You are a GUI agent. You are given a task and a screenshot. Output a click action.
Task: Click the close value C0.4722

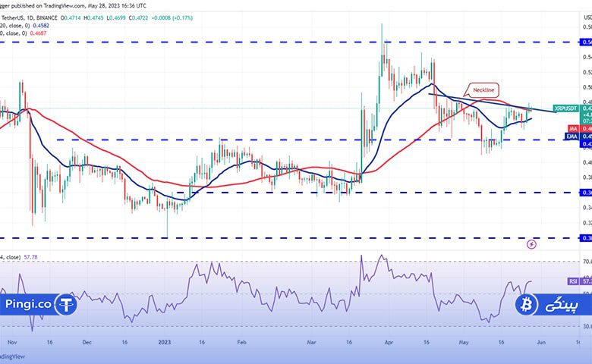point(138,17)
